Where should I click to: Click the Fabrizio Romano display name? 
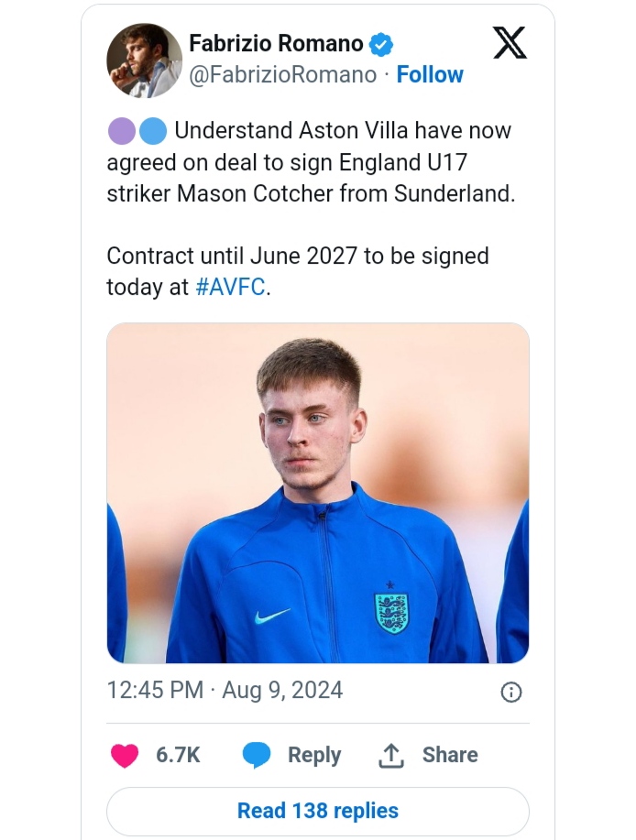(276, 43)
